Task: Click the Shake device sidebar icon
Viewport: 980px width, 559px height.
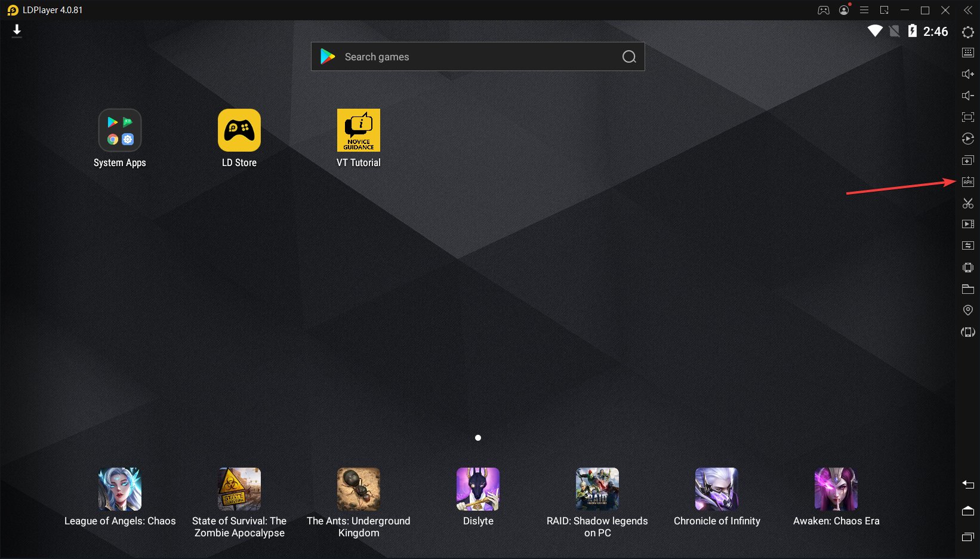Action: 968,268
